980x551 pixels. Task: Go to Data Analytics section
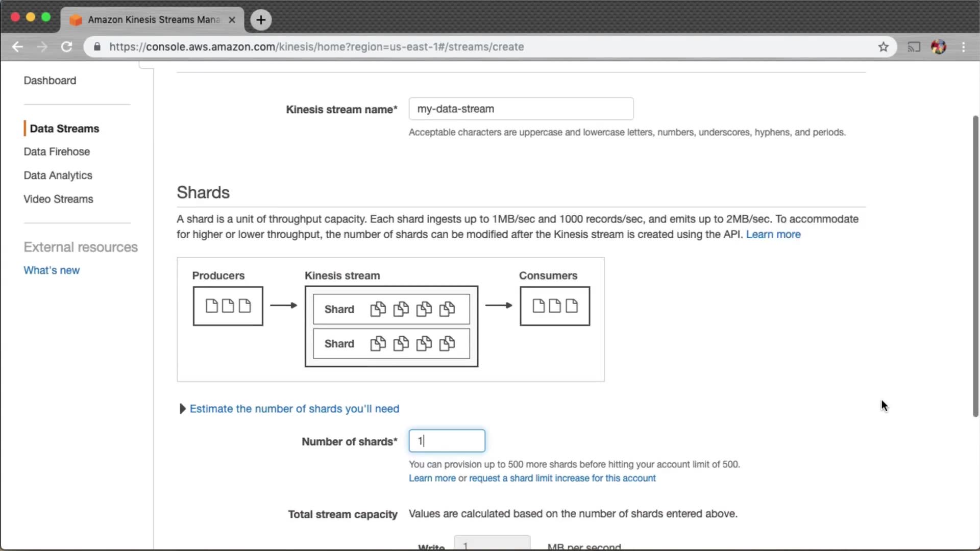[x=58, y=175]
